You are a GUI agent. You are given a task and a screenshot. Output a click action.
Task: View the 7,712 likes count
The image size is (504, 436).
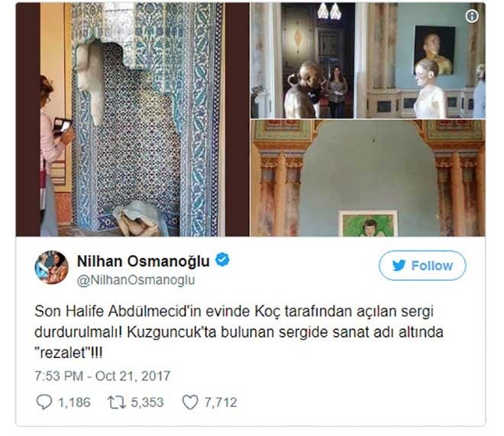click(221, 402)
